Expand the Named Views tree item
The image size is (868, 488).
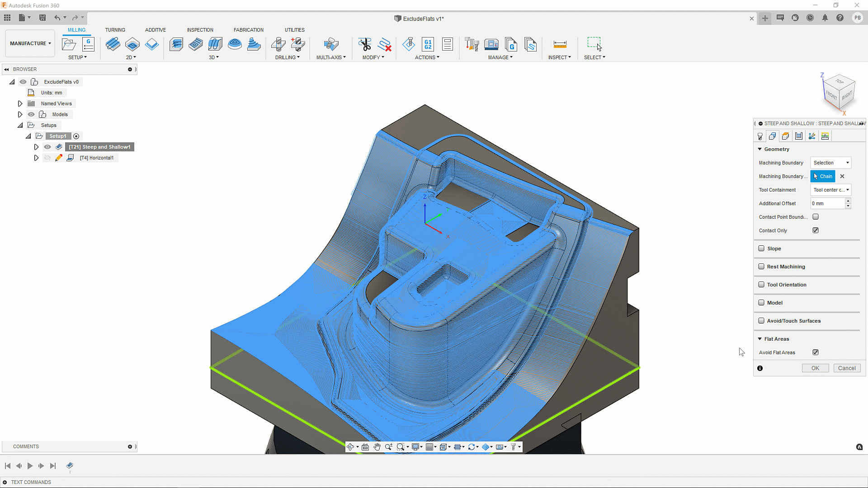pyautogui.click(x=20, y=103)
